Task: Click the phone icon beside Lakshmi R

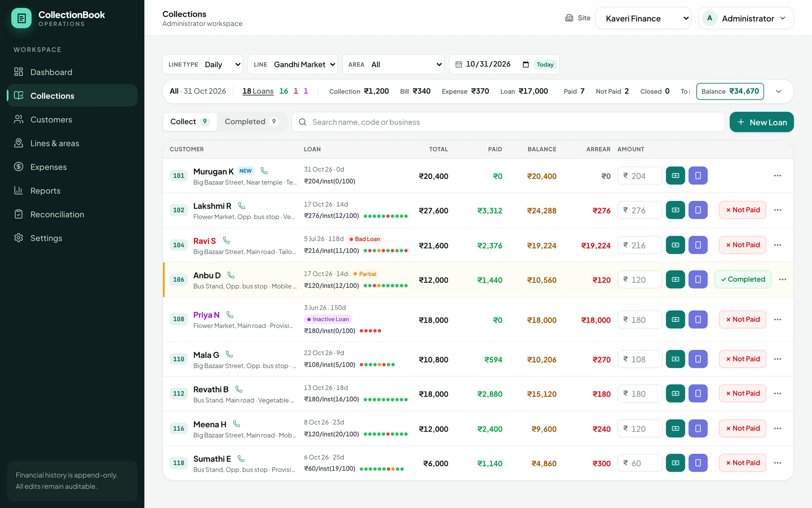Action: click(242, 206)
